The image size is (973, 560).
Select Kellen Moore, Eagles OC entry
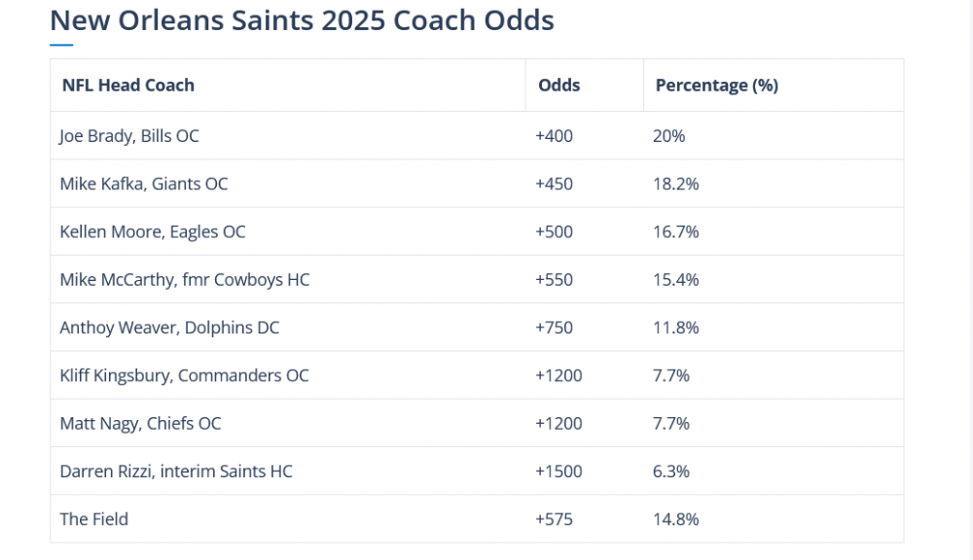click(153, 231)
